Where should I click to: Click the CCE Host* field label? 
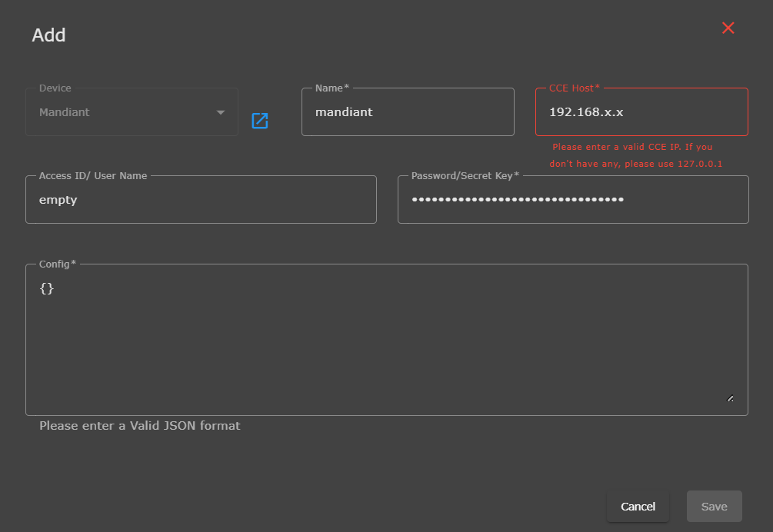click(x=574, y=88)
